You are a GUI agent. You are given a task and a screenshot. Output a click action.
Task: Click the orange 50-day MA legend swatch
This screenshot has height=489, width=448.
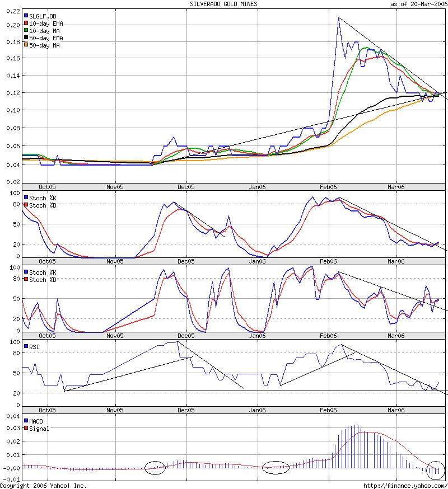(x=26, y=45)
